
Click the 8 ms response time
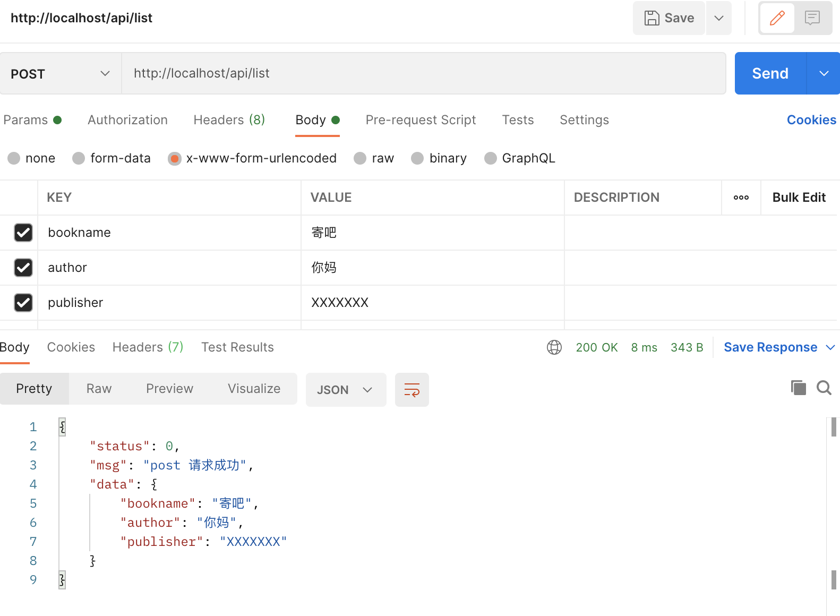(644, 347)
